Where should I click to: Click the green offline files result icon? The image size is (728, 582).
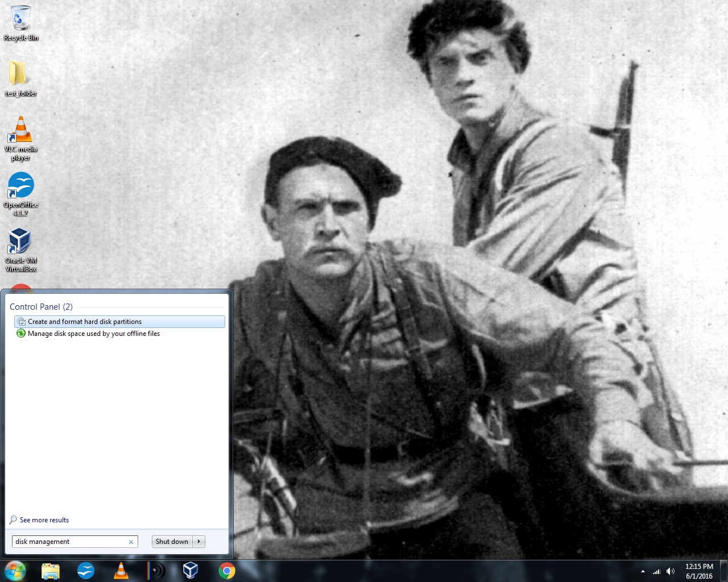(x=22, y=334)
